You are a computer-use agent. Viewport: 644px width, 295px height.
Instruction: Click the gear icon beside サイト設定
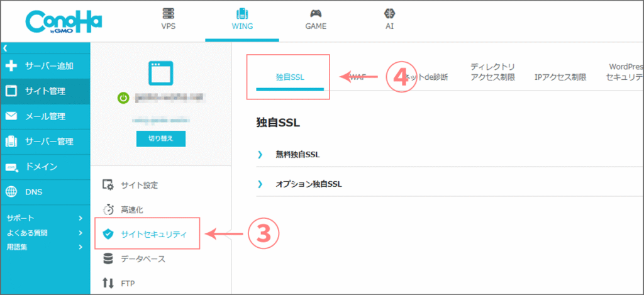coord(108,186)
